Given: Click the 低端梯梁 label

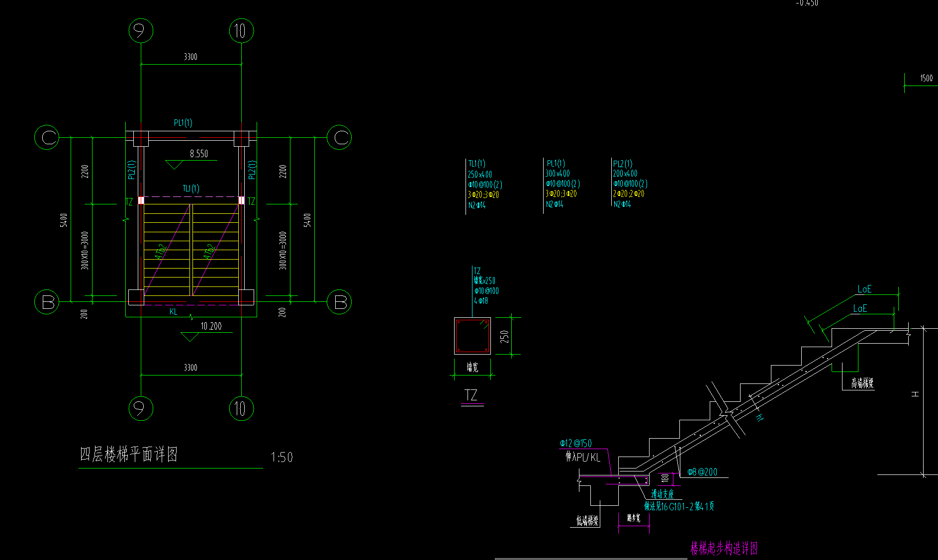Looking at the screenshot, I should point(587,521).
